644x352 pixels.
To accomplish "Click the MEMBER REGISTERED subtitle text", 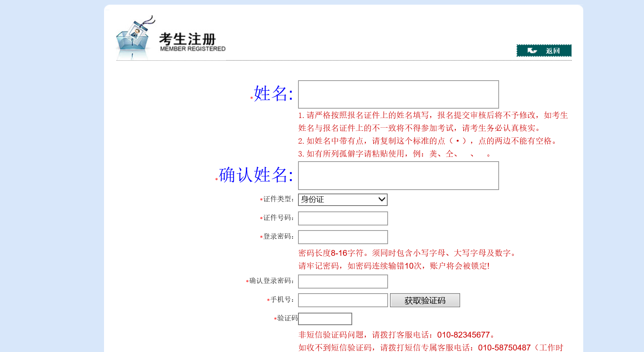I will (193, 49).
